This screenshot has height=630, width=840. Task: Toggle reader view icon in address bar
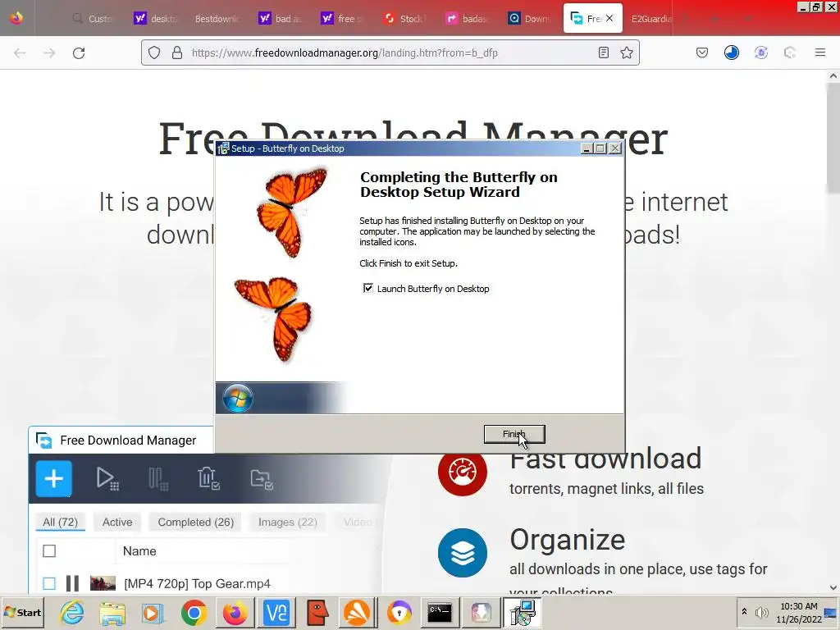(604, 52)
